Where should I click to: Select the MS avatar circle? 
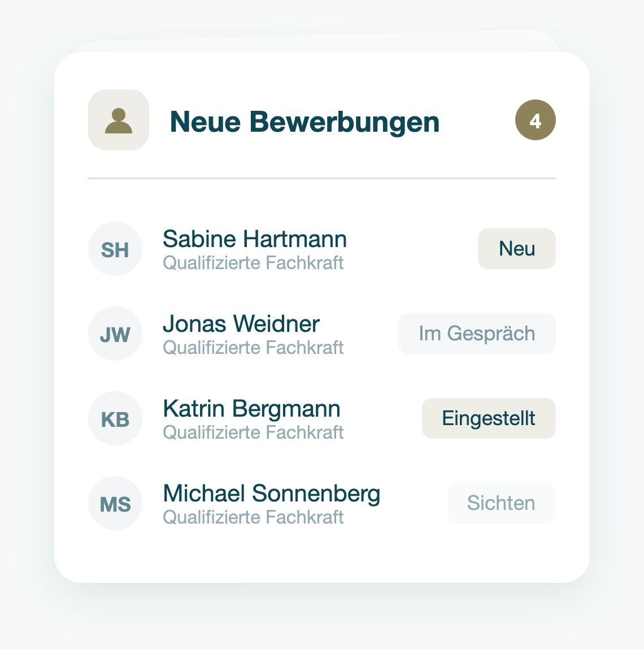pos(115,503)
